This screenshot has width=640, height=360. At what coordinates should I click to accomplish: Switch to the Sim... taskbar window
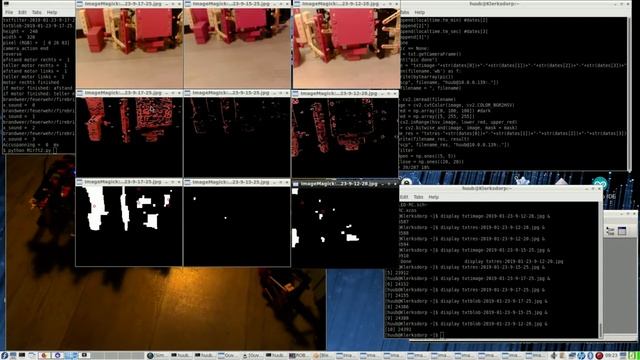[158, 356]
